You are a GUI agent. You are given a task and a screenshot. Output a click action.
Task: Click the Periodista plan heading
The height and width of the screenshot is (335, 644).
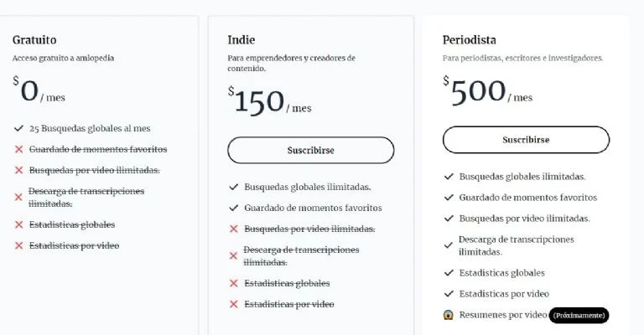coord(470,39)
